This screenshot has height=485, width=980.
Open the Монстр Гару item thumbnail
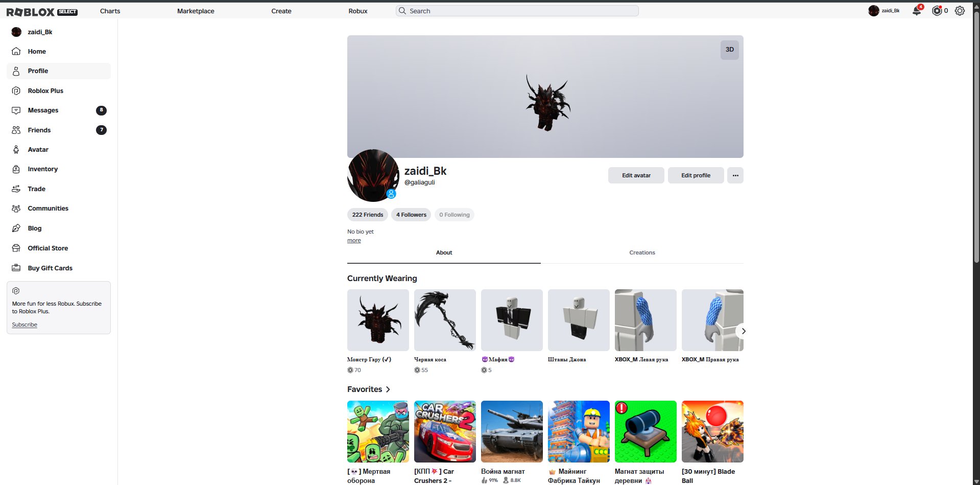click(x=378, y=320)
